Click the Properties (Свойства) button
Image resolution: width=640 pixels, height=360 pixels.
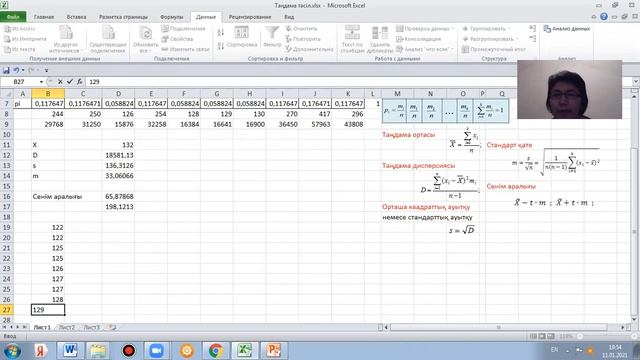coord(177,39)
